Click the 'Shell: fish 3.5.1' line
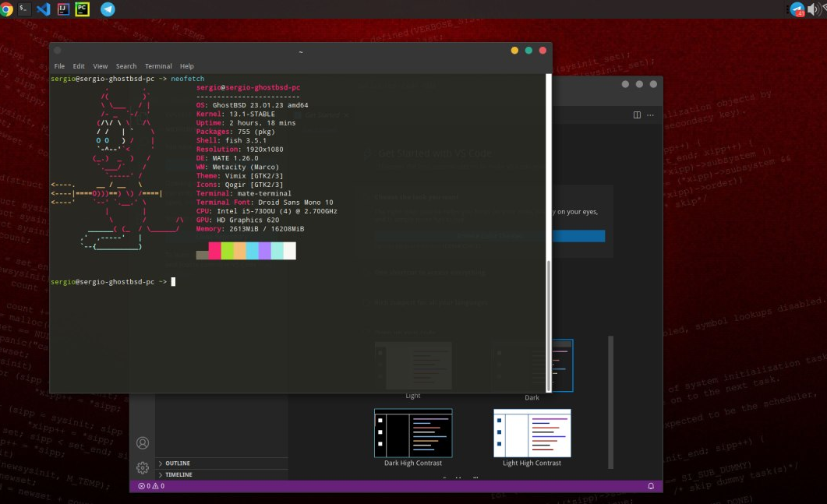827x504 pixels. coord(231,141)
